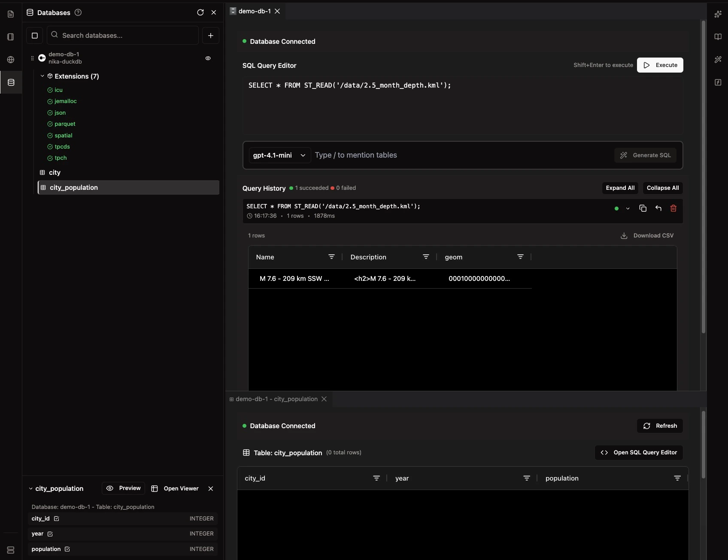Select the parquet extension

tap(65, 124)
